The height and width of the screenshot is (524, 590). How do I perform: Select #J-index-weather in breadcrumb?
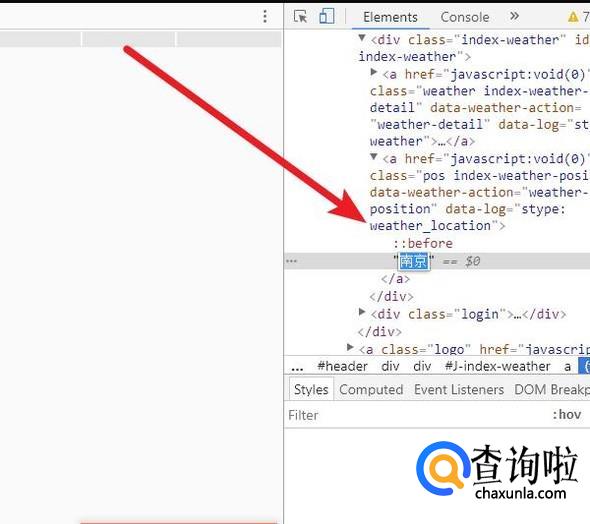click(x=497, y=366)
